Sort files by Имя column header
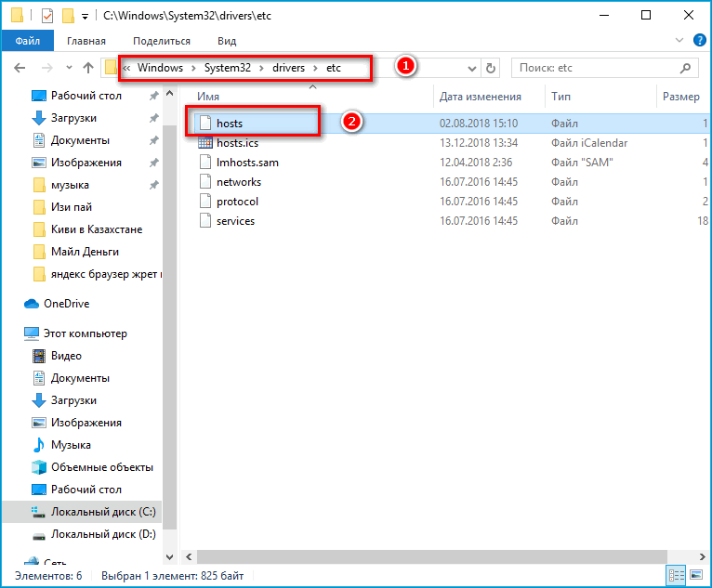This screenshot has height=588, width=712. [208, 97]
